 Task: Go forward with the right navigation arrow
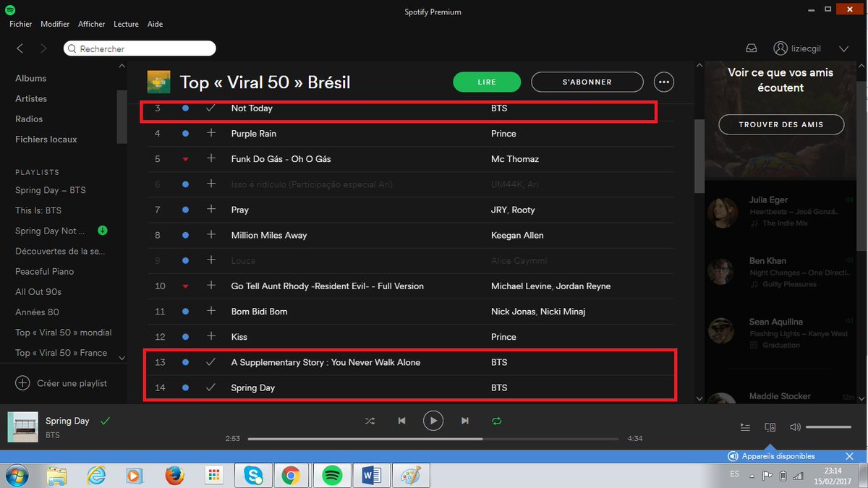[x=43, y=48]
